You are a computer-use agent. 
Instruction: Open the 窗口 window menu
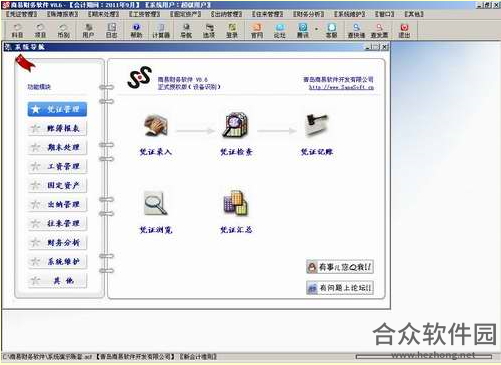pos(385,14)
